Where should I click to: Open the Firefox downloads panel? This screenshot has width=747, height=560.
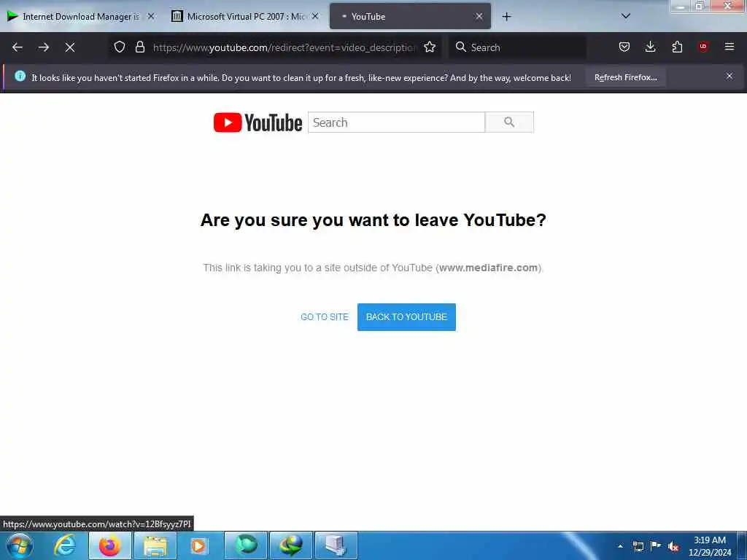(650, 47)
